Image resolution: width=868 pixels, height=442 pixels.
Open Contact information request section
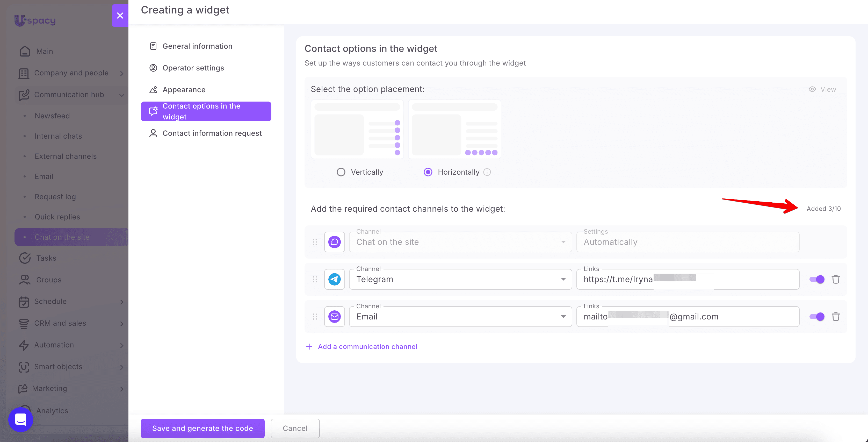[206, 133]
